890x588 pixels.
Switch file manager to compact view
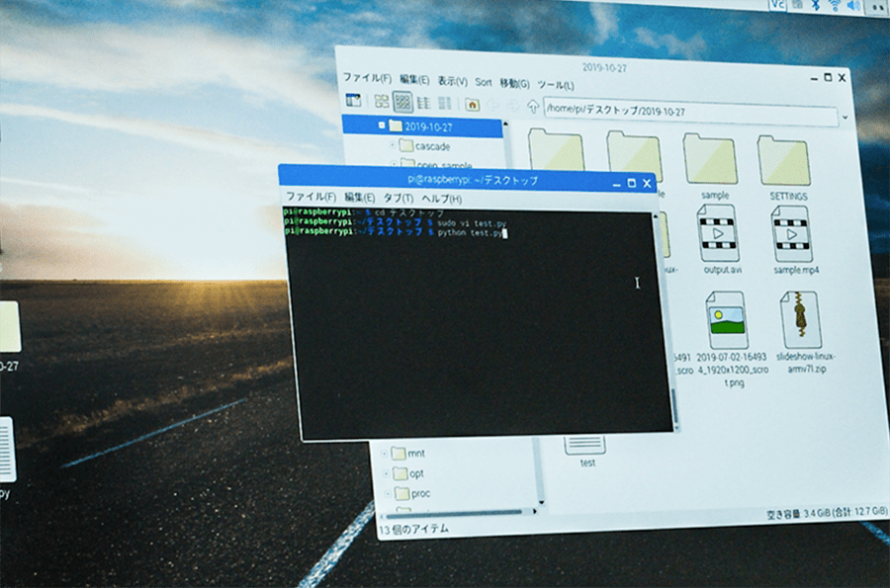(x=424, y=103)
